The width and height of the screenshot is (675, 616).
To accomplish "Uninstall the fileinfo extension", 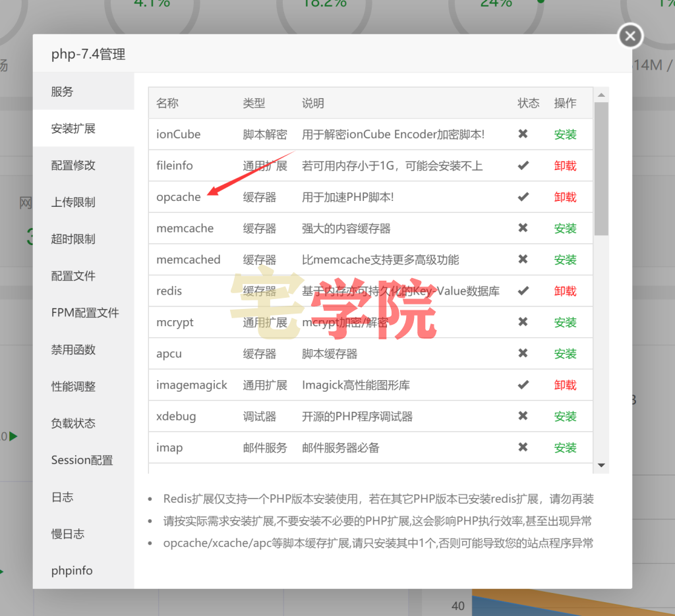I will pyautogui.click(x=565, y=165).
